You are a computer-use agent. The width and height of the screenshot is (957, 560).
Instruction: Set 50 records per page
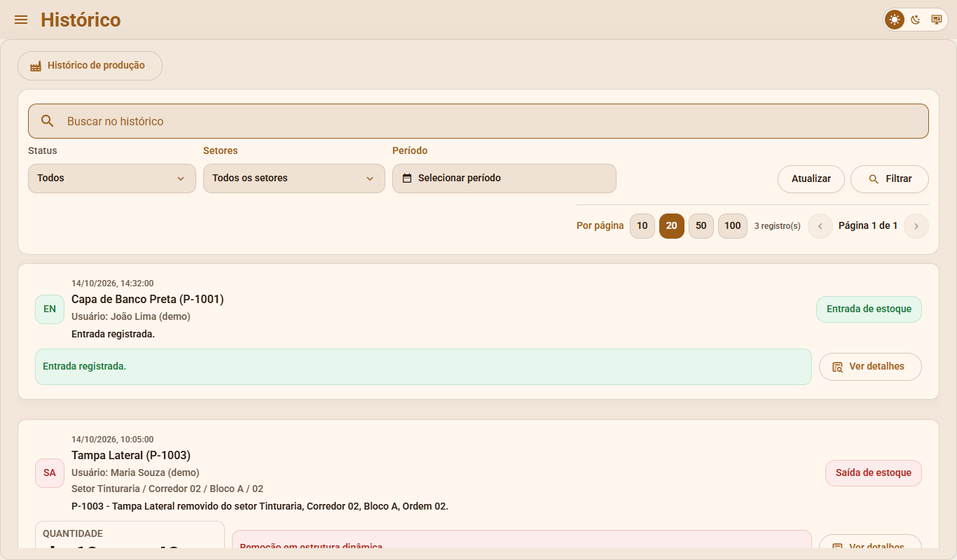[701, 226]
